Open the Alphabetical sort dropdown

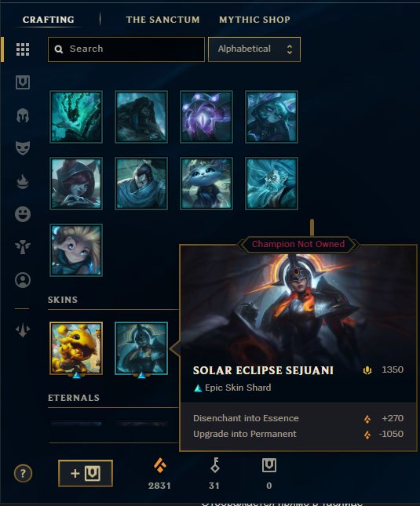pos(254,49)
